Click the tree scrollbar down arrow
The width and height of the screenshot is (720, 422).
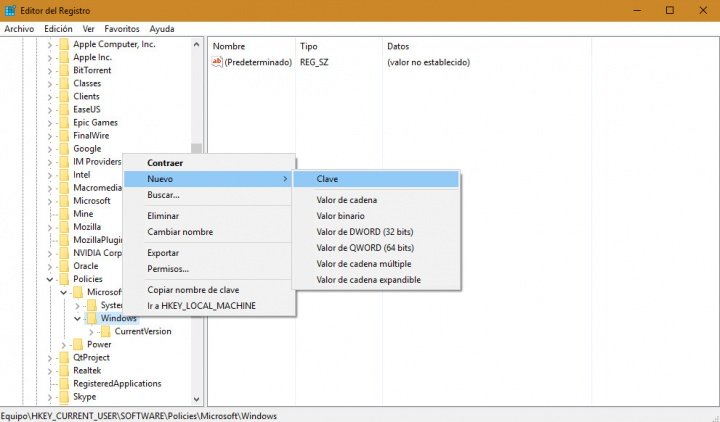point(197,399)
